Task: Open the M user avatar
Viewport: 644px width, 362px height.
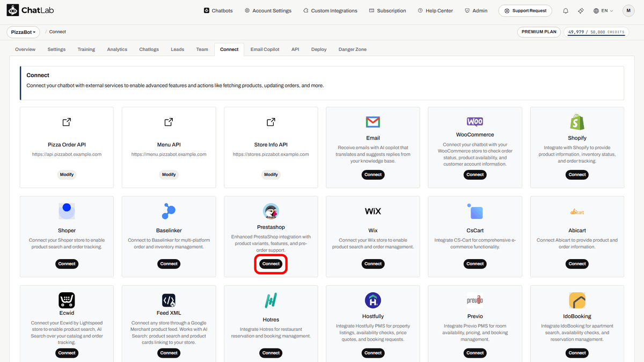Action: point(628,11)
